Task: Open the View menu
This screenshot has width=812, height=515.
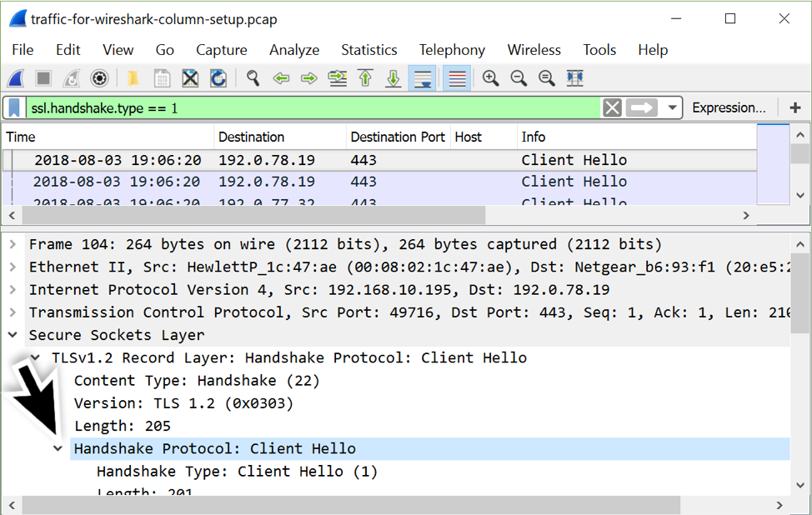Action: (118, 50)
